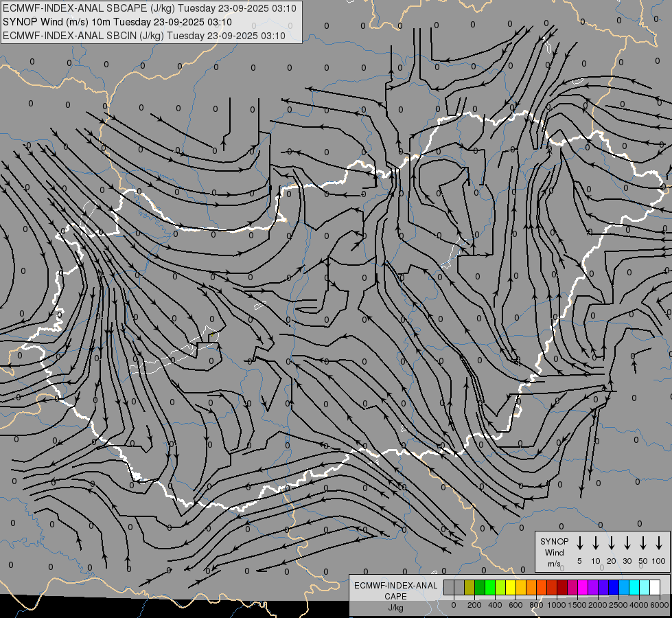Viewport: 672px width, 618px height.
Task: Click the 'SYNOP' word in the wind legend
Action: coord(554,542)
